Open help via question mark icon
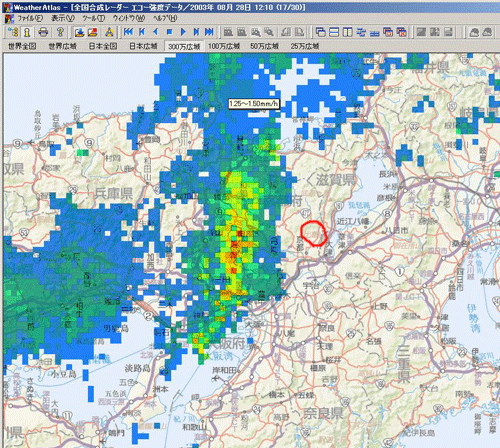500x448 pixels. click(60, 32)
